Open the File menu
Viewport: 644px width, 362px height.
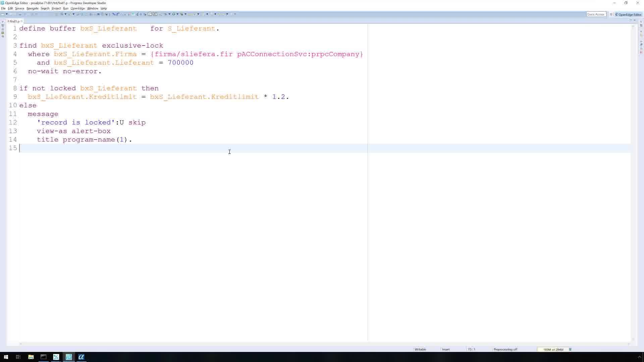3,8
